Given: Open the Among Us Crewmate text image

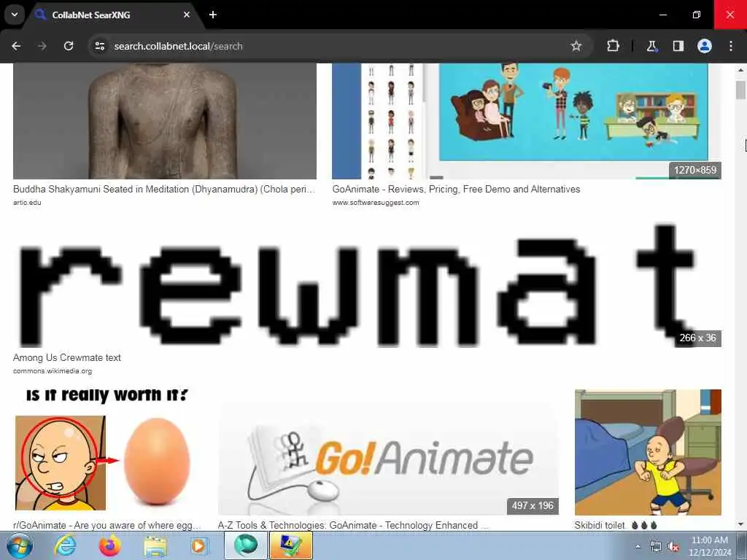Looking at the screenshot, I should click(368, 284).
